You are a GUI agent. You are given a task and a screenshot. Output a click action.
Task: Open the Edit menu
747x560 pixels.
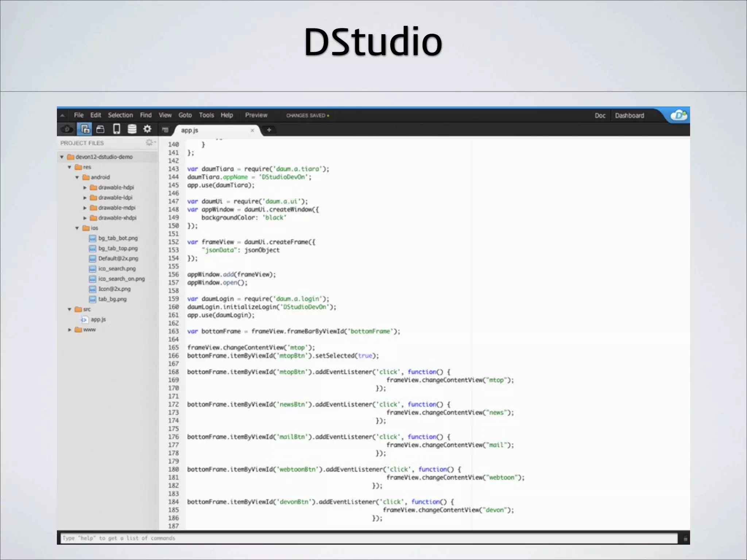click(96, 115)
